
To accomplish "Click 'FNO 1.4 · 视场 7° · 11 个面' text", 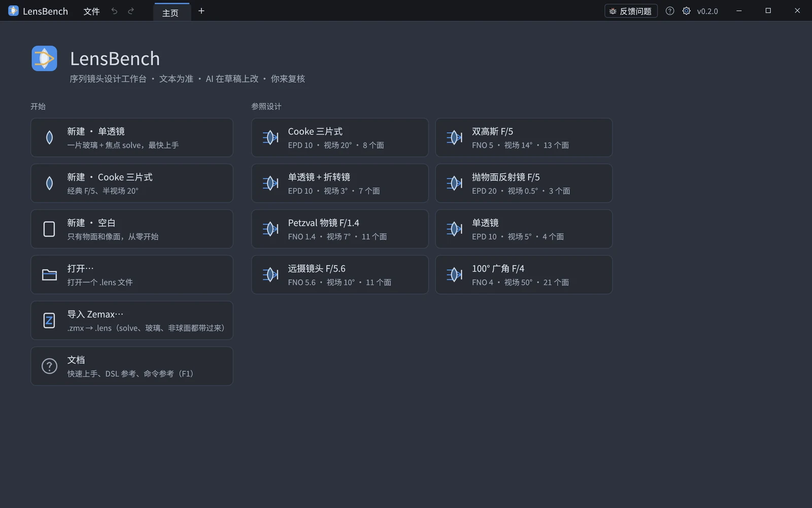I will [x=337, y=236].
